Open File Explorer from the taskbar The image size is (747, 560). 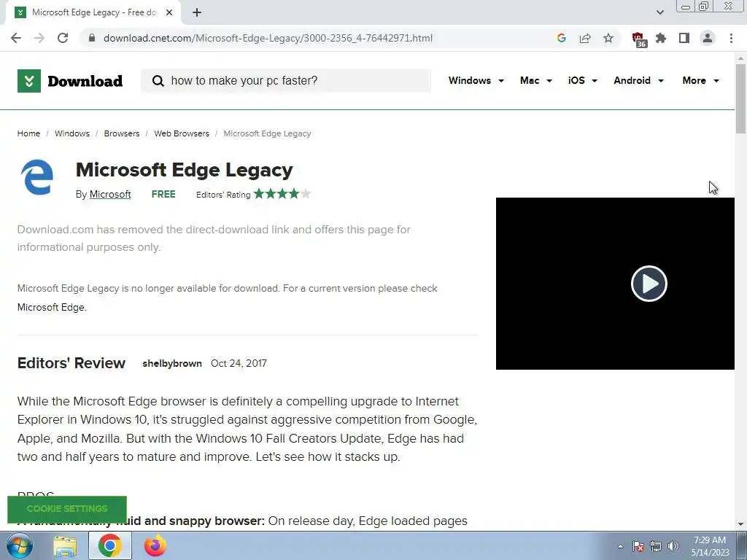click(65, 546)
